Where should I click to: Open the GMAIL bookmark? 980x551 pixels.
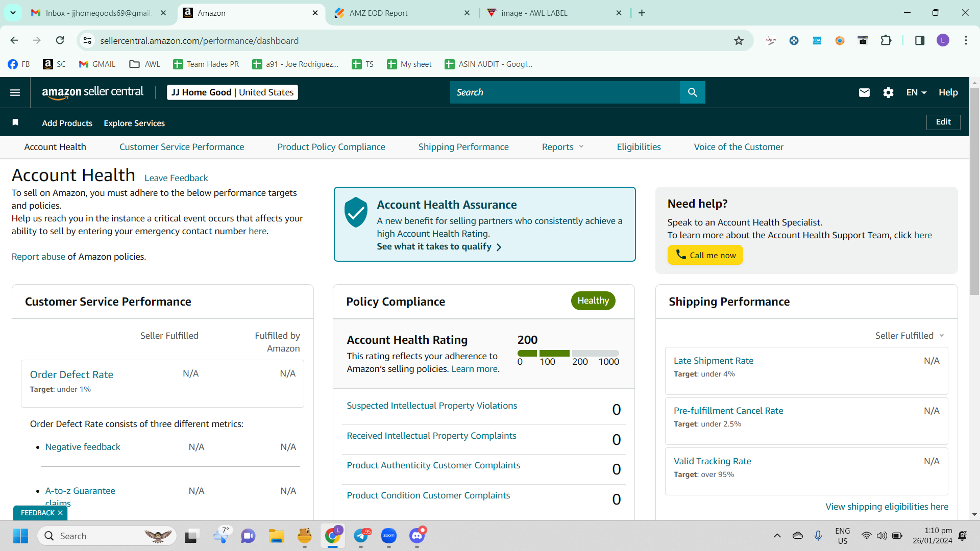(97, 64)
